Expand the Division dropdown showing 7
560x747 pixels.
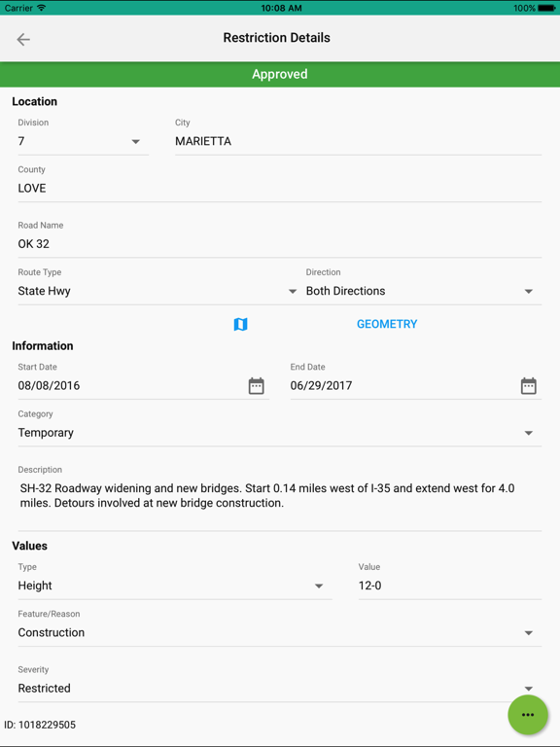point(84,141)
